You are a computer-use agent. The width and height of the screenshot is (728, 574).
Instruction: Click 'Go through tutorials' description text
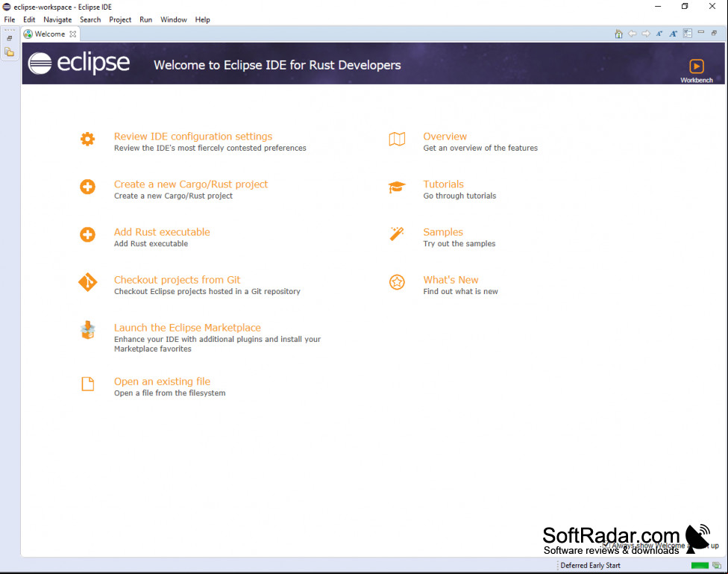(x=459, y=196)
